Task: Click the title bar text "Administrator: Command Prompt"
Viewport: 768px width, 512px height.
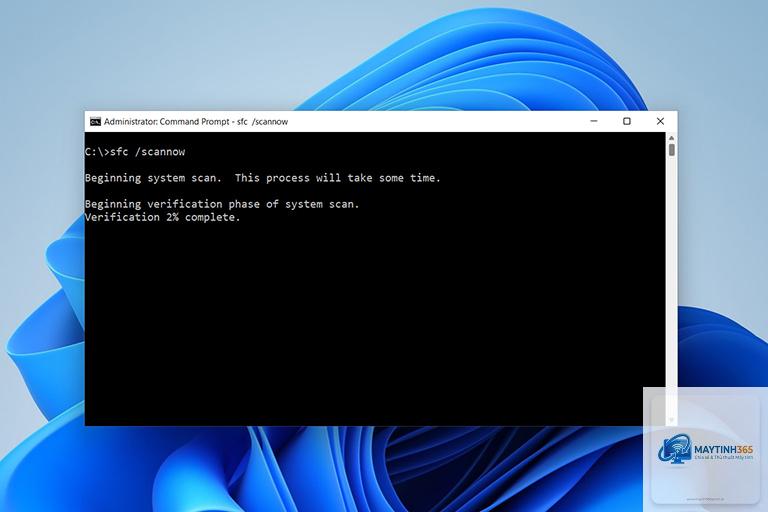Action: [x=166, y=122]
